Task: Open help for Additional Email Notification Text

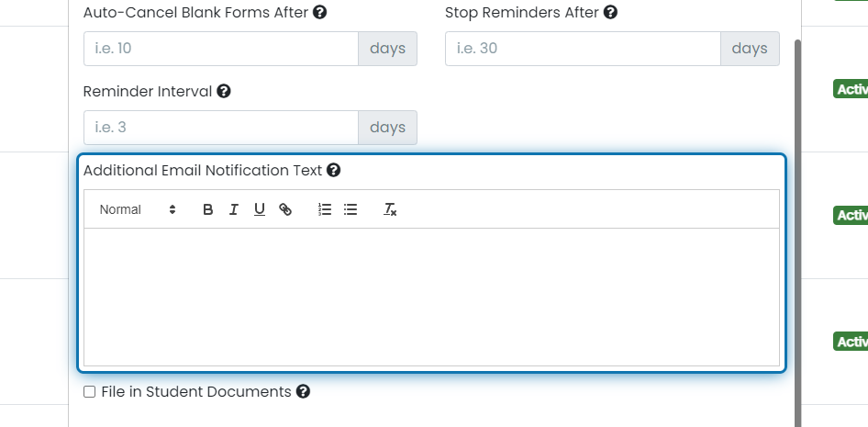Action: click(333, 171)
